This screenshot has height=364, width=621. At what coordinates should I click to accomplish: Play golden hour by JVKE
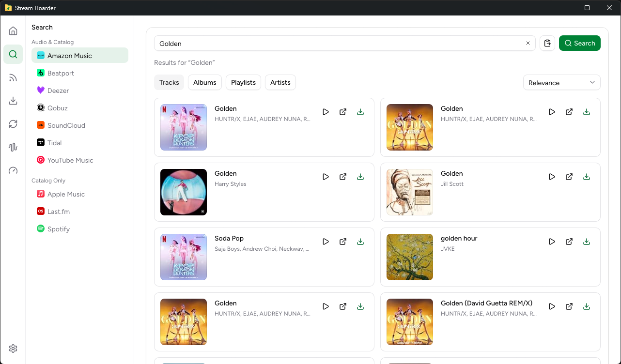[x=552, y=242]
